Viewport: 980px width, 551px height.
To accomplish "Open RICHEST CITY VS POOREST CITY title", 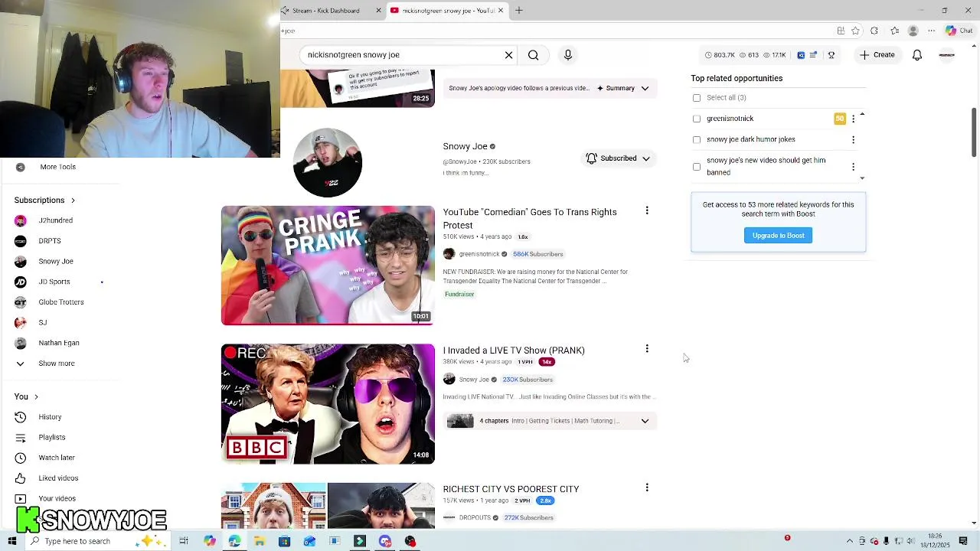I will [511, 489].
